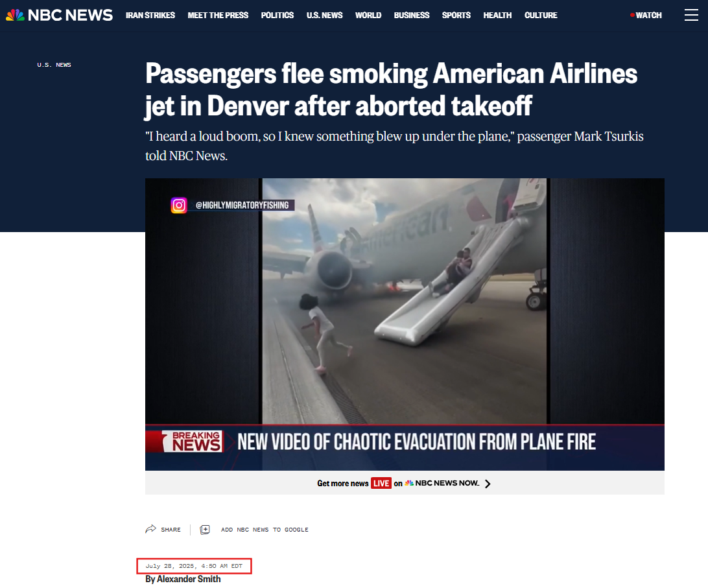The height and width of the screenshot is (588, 708).
Task: Click the chevron after NBC News Now
Action: pos(488,484)
